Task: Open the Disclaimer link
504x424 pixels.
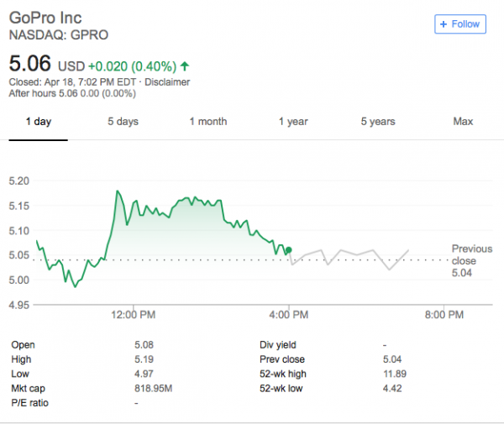Action: click(x=165, y=82)
